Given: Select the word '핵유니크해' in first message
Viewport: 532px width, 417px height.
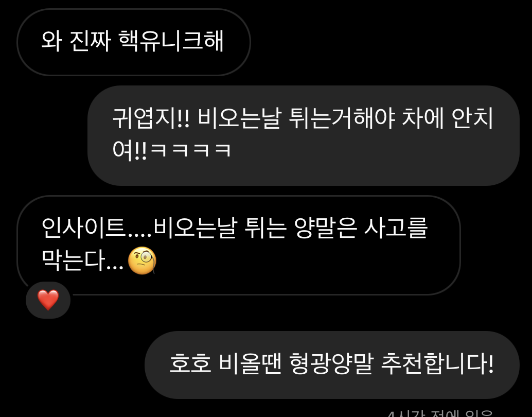Looking at the screenshot, I should [171, 41].
